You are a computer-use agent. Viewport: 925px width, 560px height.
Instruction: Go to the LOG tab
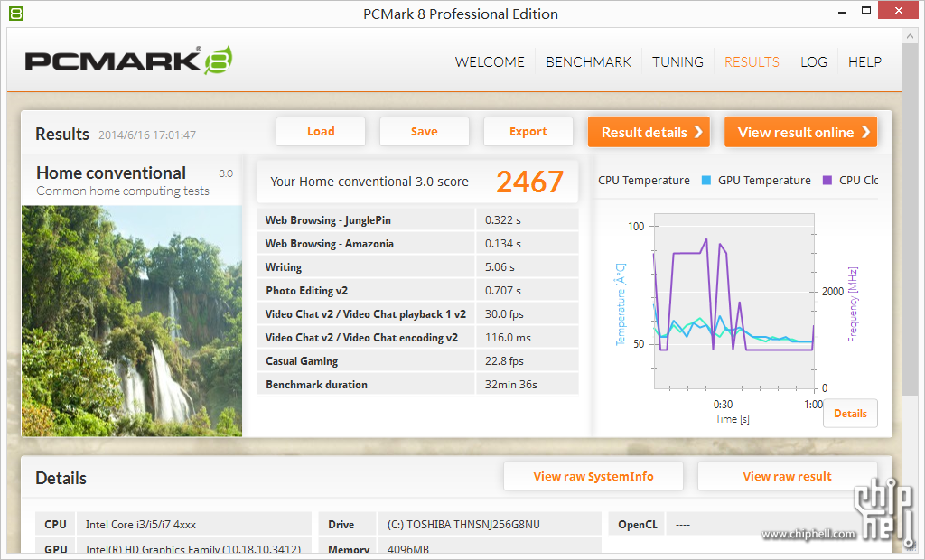pos(814,62)
